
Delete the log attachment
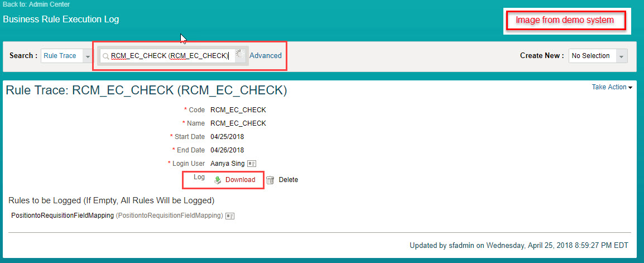289,180
